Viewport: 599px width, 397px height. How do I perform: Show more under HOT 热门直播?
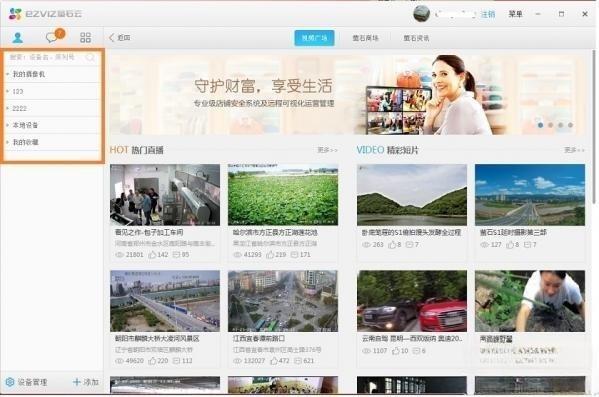(327, 150)
